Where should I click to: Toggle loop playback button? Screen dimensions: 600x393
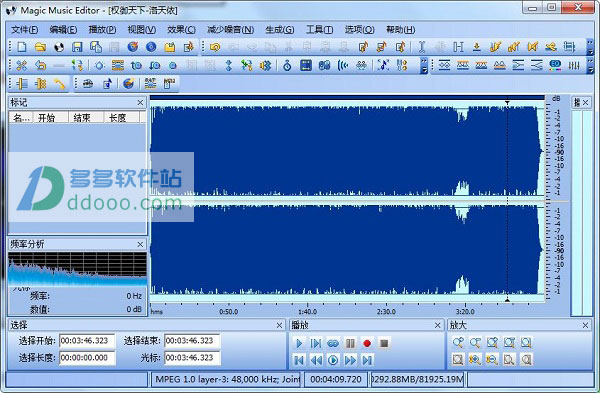(333, 343)
